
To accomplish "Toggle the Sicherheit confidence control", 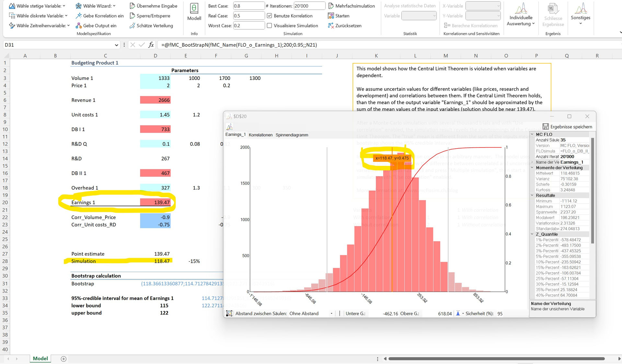I will click(458, 314).
